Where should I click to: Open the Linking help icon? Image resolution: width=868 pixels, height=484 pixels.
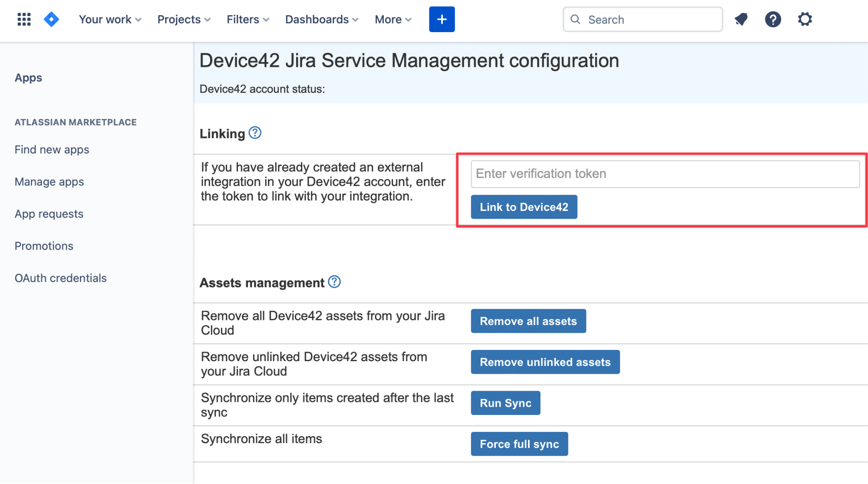tap(255, 133)
